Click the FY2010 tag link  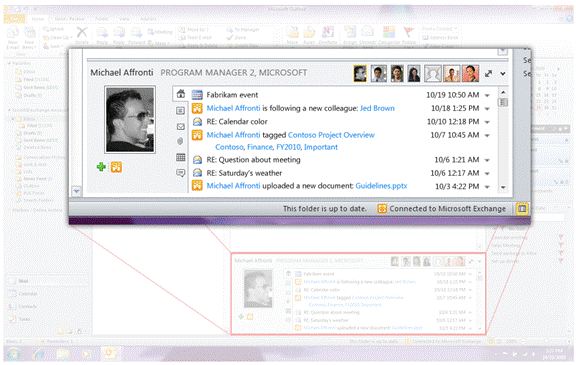288,147
